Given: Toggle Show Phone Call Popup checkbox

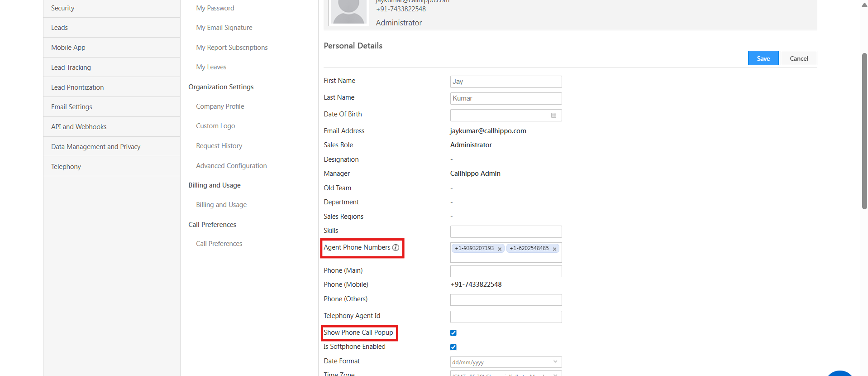Looking at the screenshot, I should click(453, 333).
